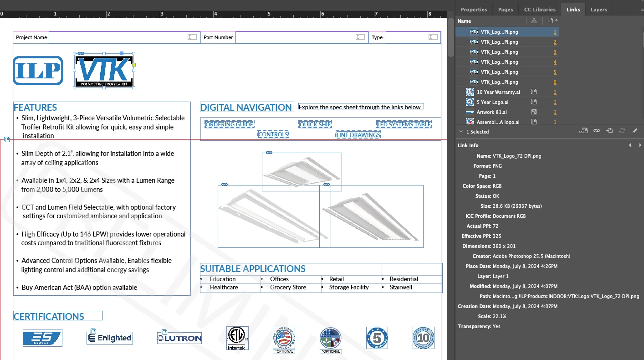Click the SUITABLE APPLICATIONS heading

click(253, 268)
